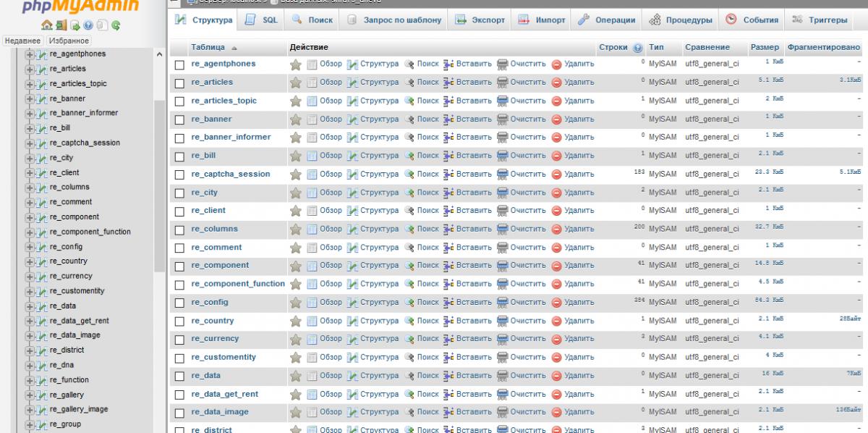Check the re_articles row checkbox
868x433 pixels.
click(x=180, y=83)
